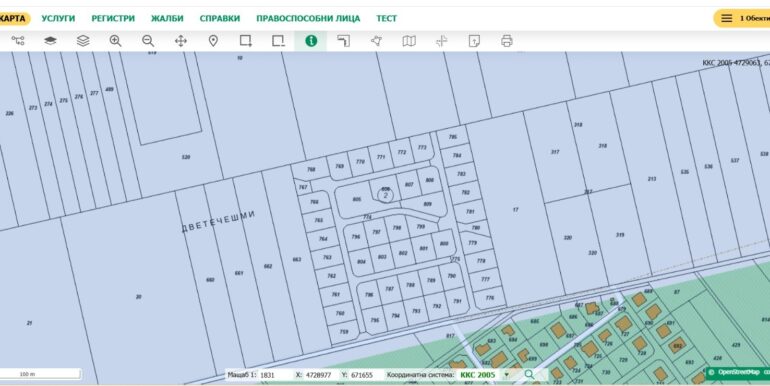Select the add-to-selection rectangle tool
Image resolution: width=770 pixels, height=386 pixels.
coord(246,41)
